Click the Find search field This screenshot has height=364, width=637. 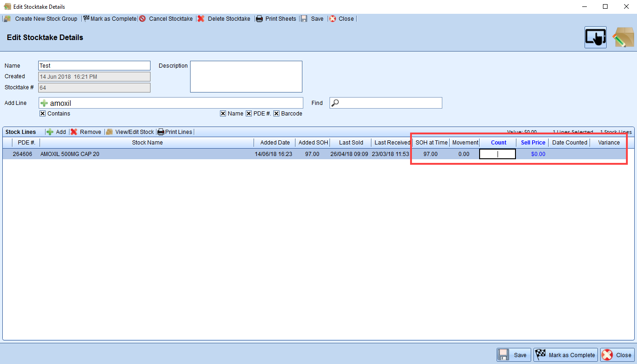(386, 103)
